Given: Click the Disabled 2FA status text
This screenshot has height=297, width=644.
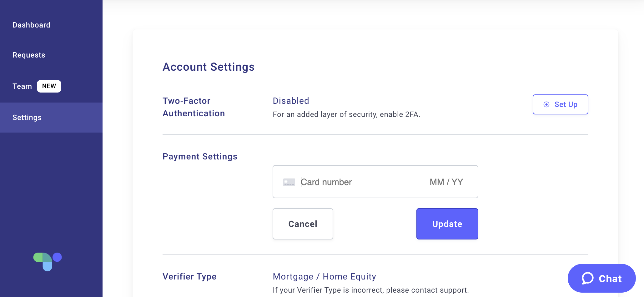Looking at the screenshot, I should [291, 101].
